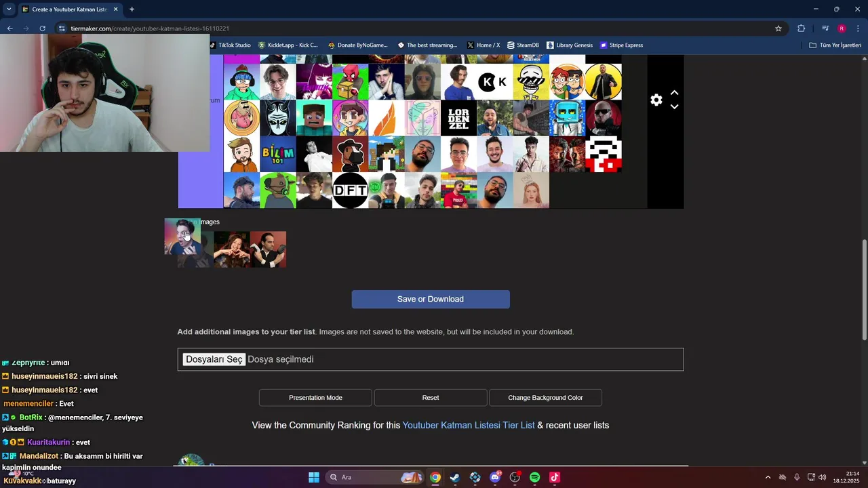The height and width of the screenshot is (488, 868).
Task: Select the skull with sunglasses avatar
Action: pyautogui.click(x=531, y=82)
